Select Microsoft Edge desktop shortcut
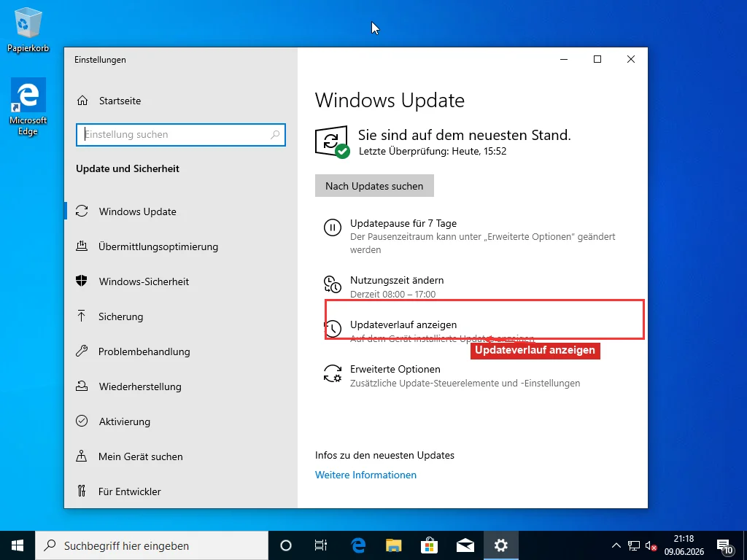The image size is (747, 560). 28,106
